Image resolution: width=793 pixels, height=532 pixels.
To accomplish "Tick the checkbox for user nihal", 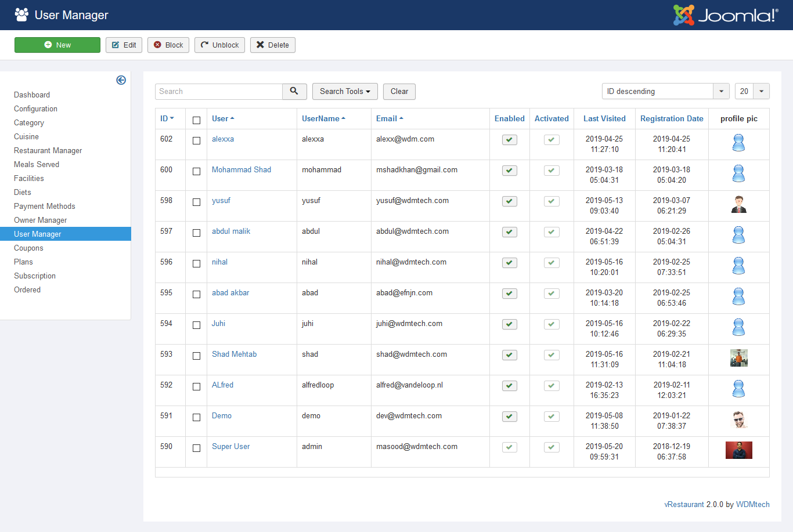I will [196, 263].
